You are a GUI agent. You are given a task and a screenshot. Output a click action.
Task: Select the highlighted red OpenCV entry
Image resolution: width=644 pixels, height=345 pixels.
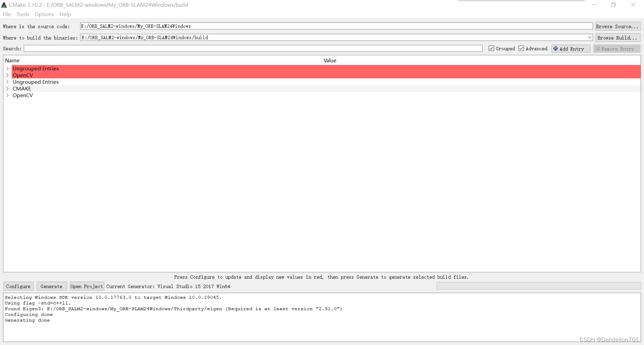coord(23,75)
